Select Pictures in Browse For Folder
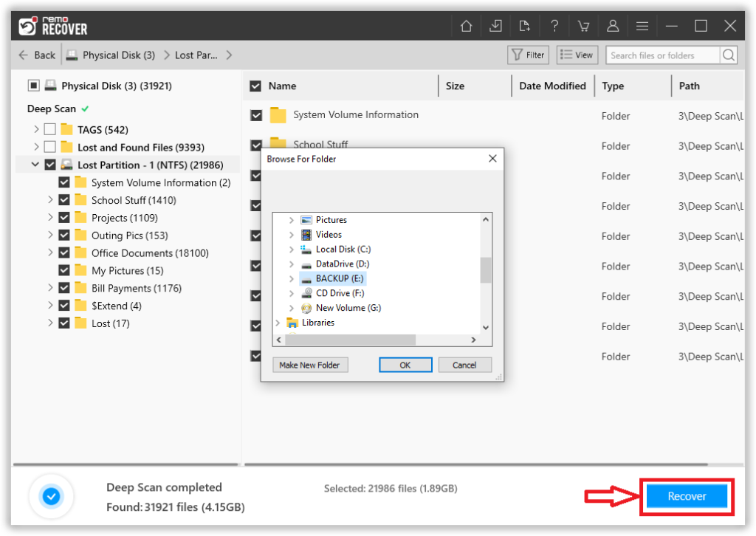The image size is (756, 536). click(x=331, y=220)
